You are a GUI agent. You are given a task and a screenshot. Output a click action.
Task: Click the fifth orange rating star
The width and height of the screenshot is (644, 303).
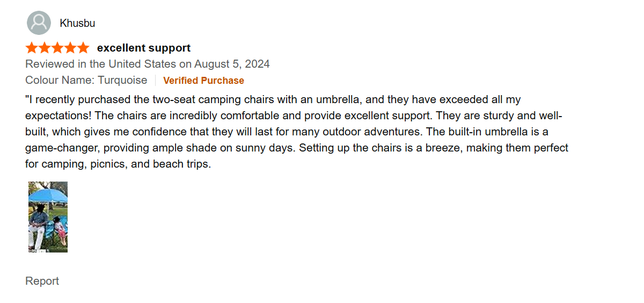coord(83,48)
